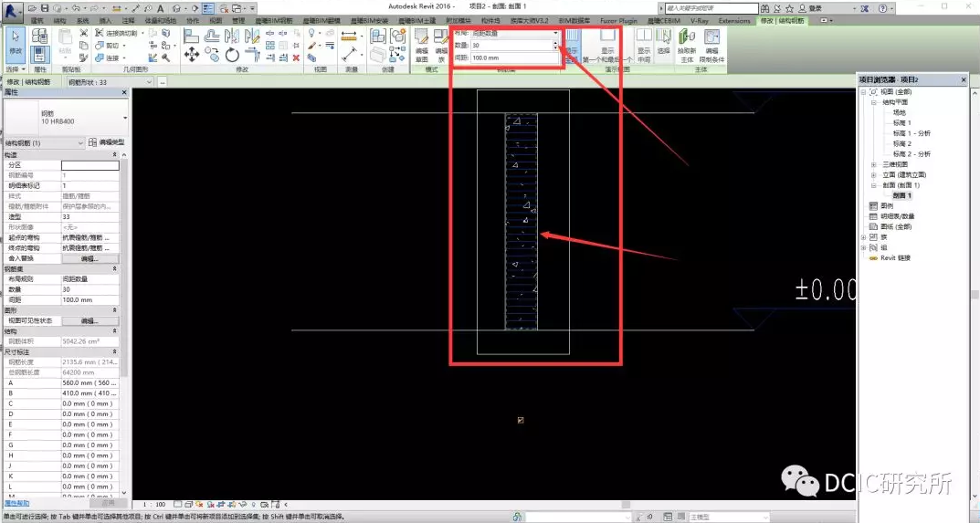
Task: Click Edit button for rounding overrides
Action: coord(90,258)
